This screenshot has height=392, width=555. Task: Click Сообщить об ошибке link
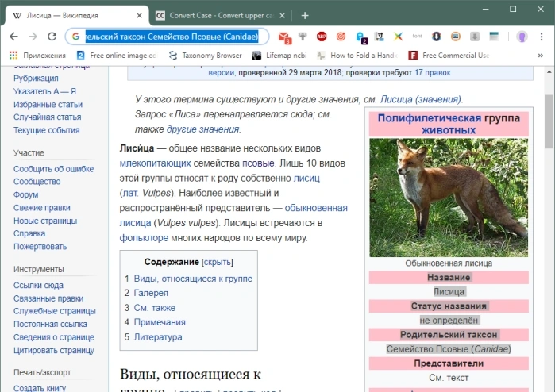click(53, 169)
